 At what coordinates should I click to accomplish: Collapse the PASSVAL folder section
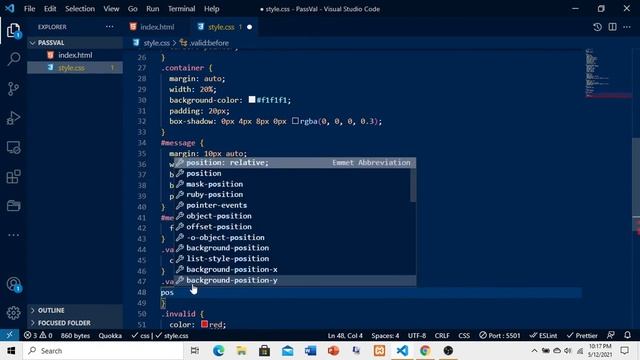(x=75, y=42)
